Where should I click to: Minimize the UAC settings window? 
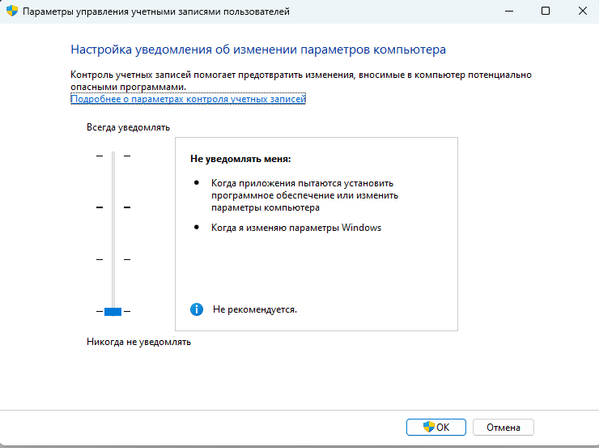(x=509, y=11)
